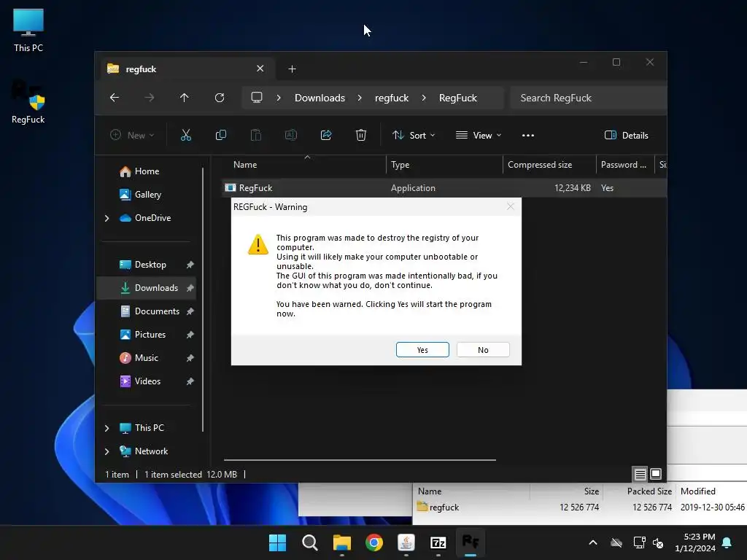The image size is (747, 560).
Task: Click the Forward arrow
Action: pyautogui.click(x=150, y=98)
